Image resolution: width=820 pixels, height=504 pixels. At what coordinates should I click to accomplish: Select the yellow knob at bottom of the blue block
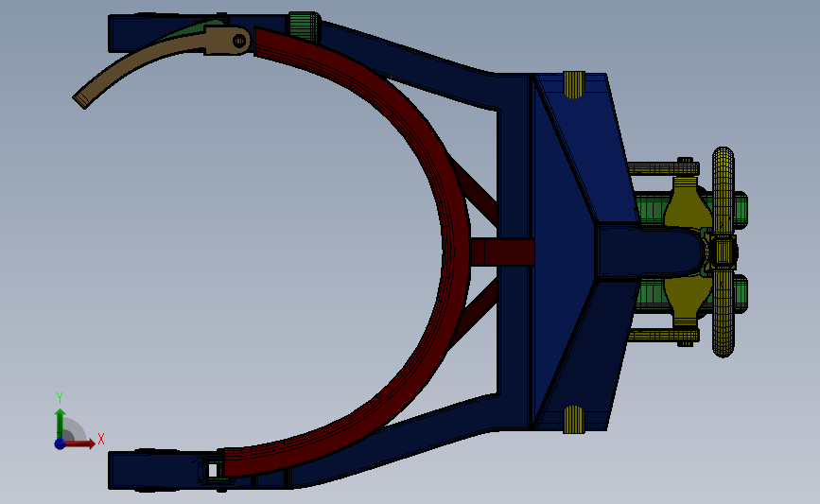pos(574,420)
